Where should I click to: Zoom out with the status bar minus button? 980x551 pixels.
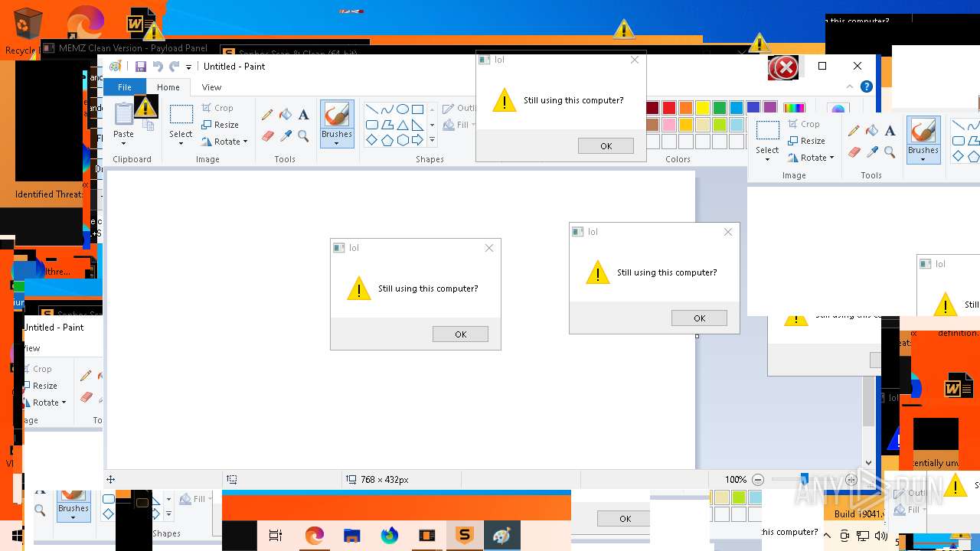point(758,480)
